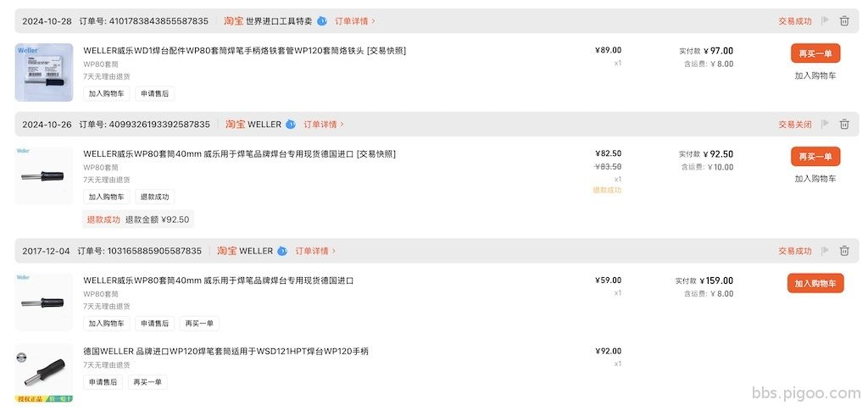The width and height of the screenshot is (868, 411).
Task: Flag the 2024-10-26 closed order
Action: (x=826, y=124)
